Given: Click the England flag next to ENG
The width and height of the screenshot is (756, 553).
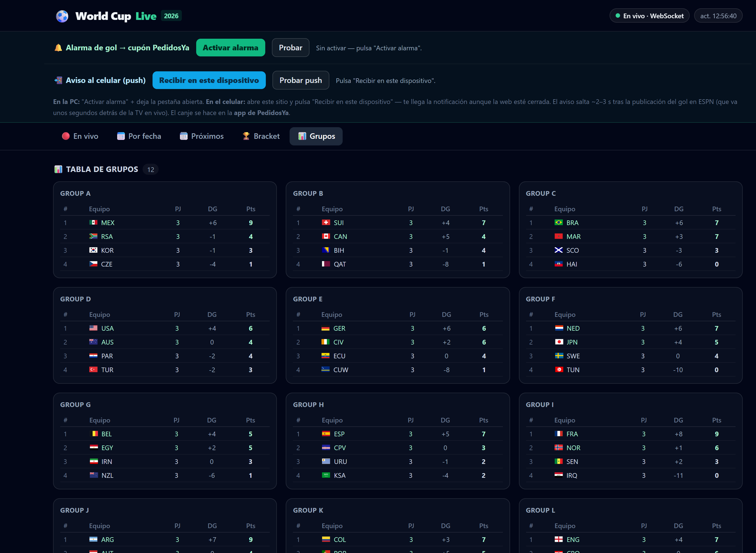Looking at the screenshot, I should click(559, 539).
